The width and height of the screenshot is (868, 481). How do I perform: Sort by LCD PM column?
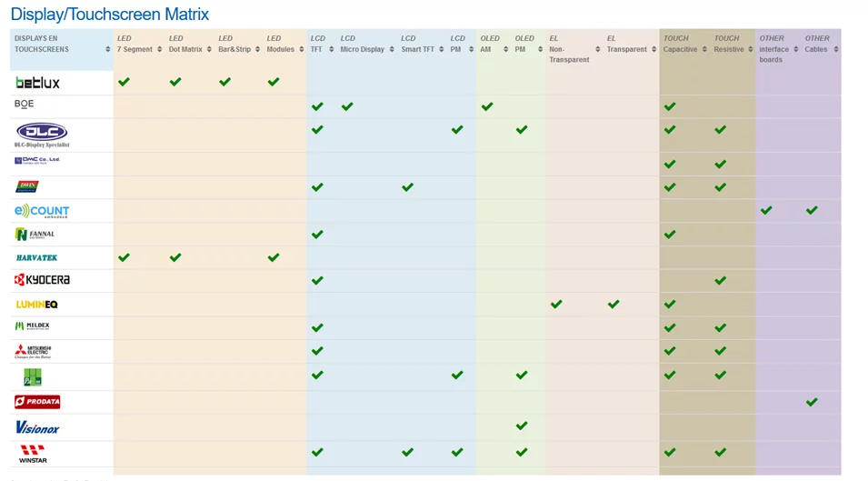pos(471,49)
